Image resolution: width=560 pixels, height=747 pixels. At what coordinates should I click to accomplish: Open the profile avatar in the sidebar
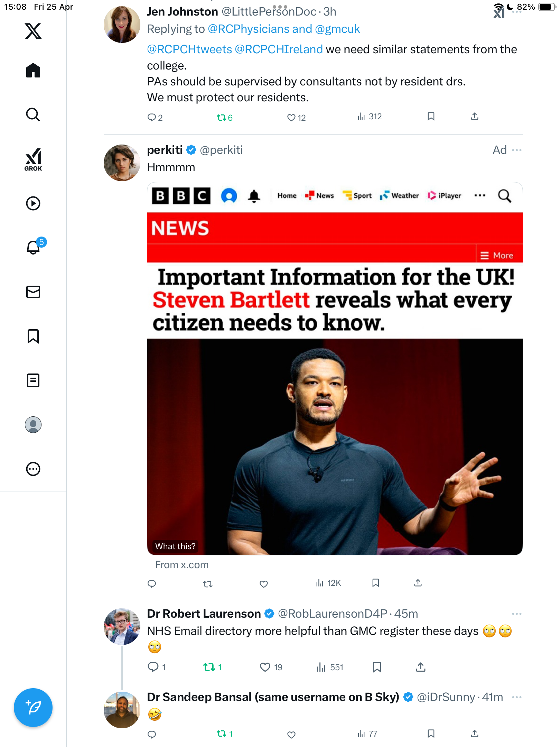[33, 425]
